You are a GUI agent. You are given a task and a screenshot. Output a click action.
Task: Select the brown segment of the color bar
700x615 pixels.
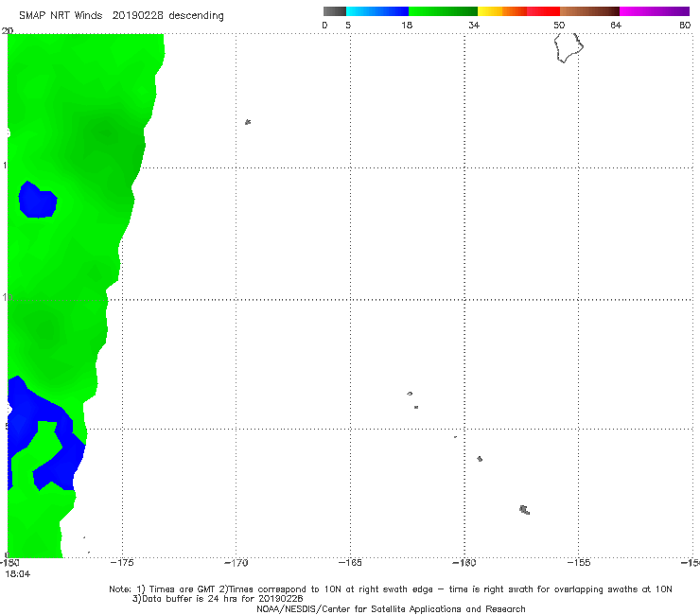coord(589,11)
